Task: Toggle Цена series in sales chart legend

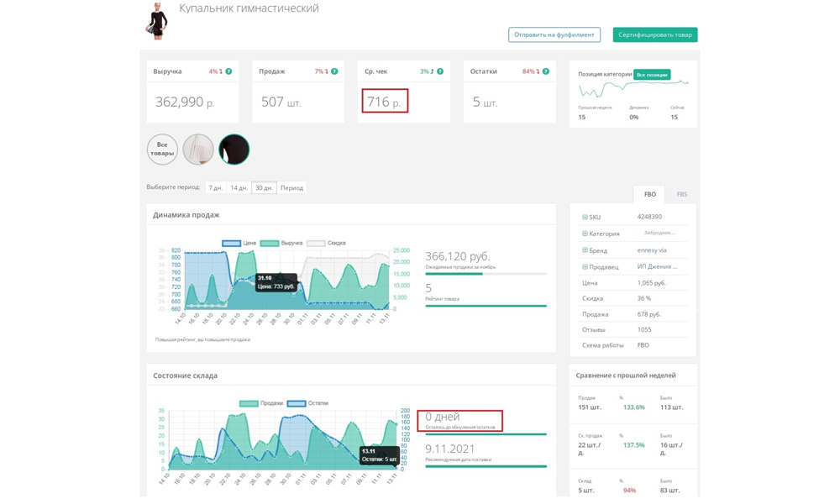Action: click(239, 244)
